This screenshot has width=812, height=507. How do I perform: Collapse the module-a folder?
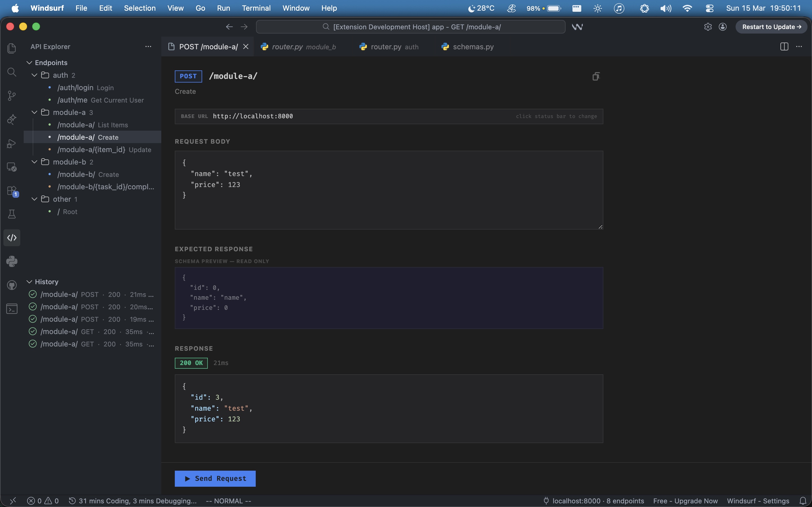tap(34, 112)
